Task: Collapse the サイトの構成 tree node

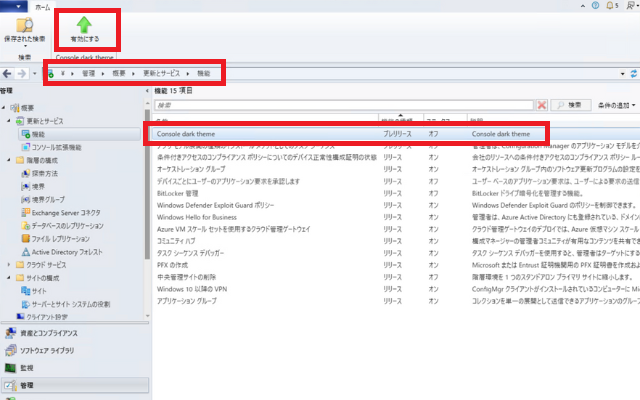Action: 10,278
